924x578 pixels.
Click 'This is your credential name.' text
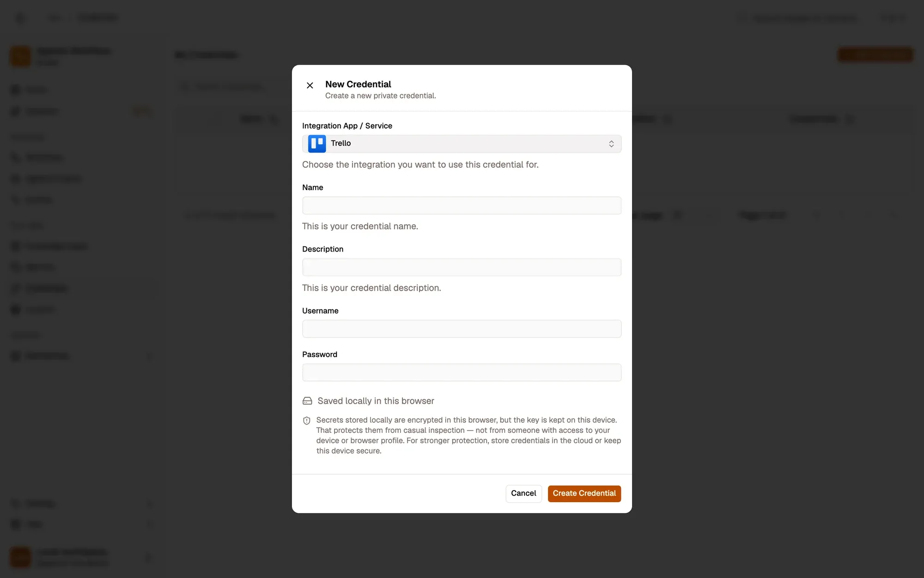click(x=360, y=226)
